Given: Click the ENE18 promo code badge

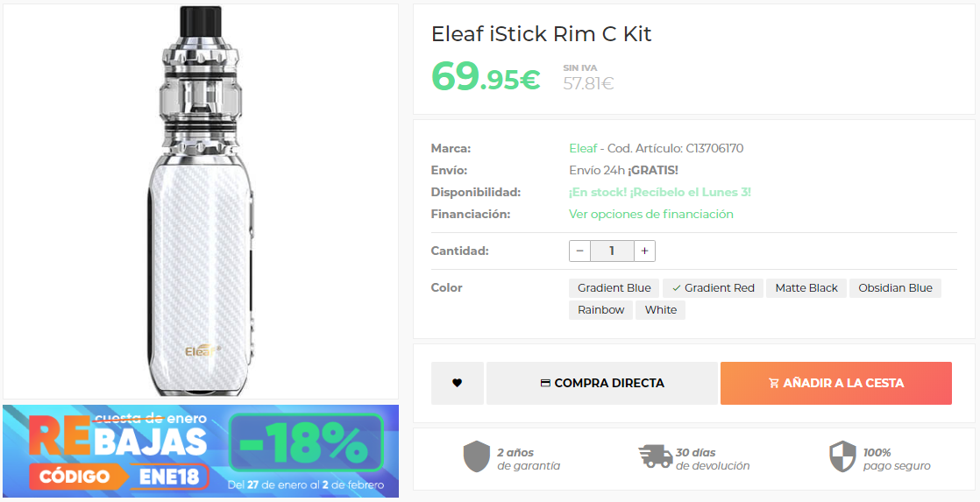Looking at the screenshot, I should (174, 477).
